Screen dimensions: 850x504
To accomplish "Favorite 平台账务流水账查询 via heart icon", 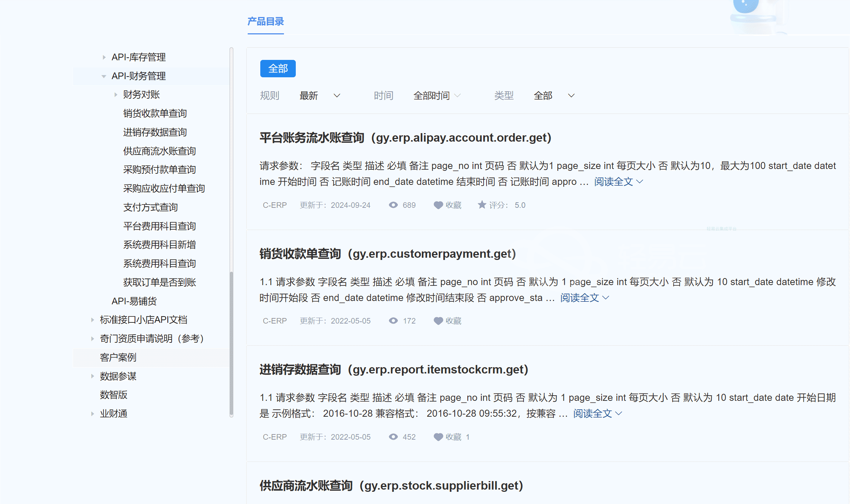I will click(438, 205).
